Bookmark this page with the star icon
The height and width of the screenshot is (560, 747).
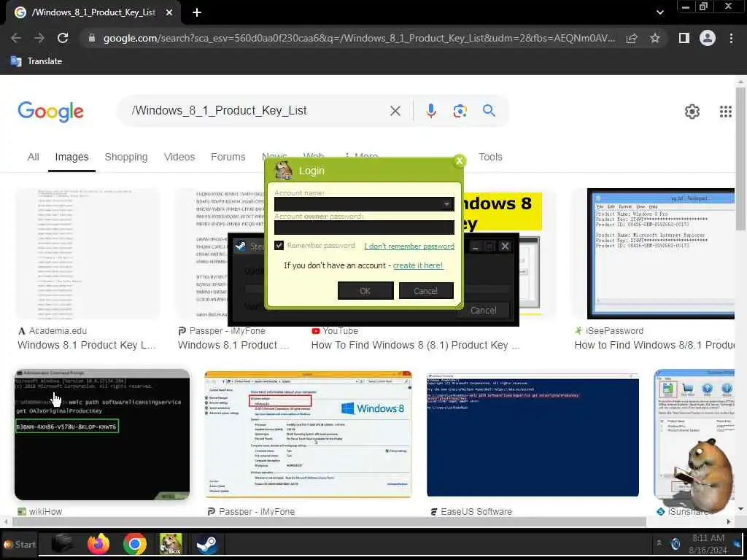point(655,38)
